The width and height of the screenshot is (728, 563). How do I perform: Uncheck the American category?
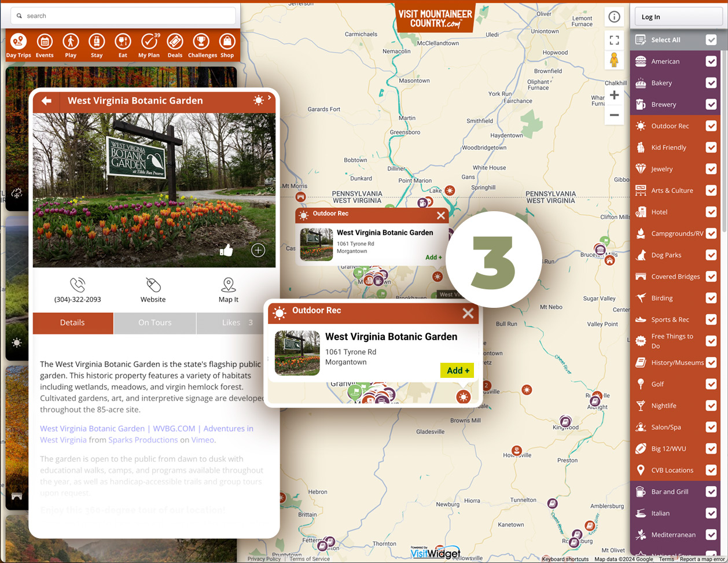[711, 61]
